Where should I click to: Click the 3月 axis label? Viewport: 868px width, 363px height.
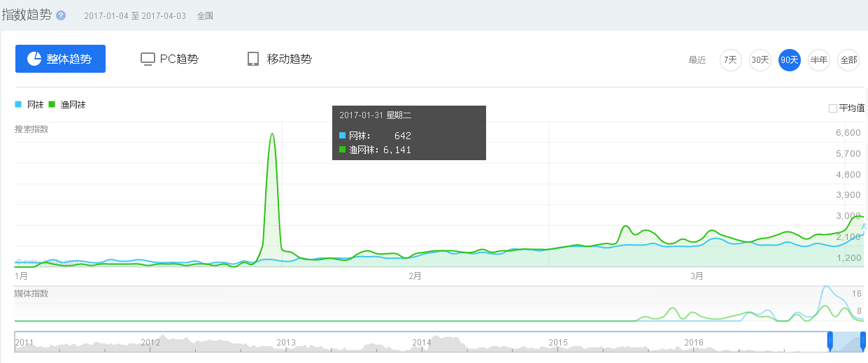(697, 276)
